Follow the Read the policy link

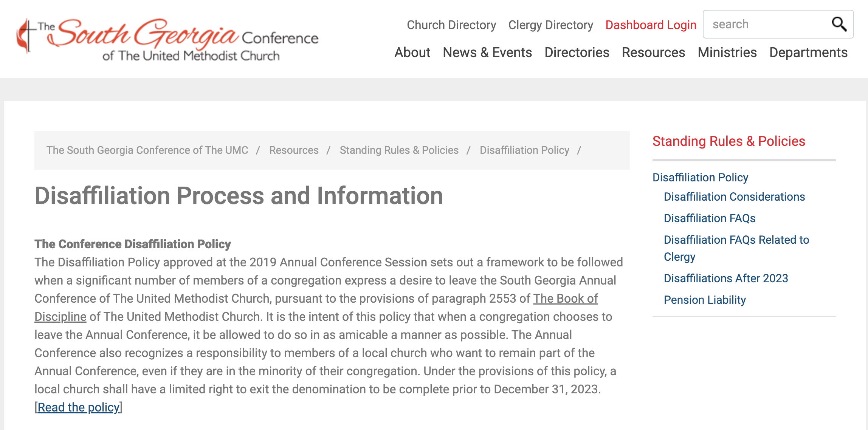pos(78,407)
